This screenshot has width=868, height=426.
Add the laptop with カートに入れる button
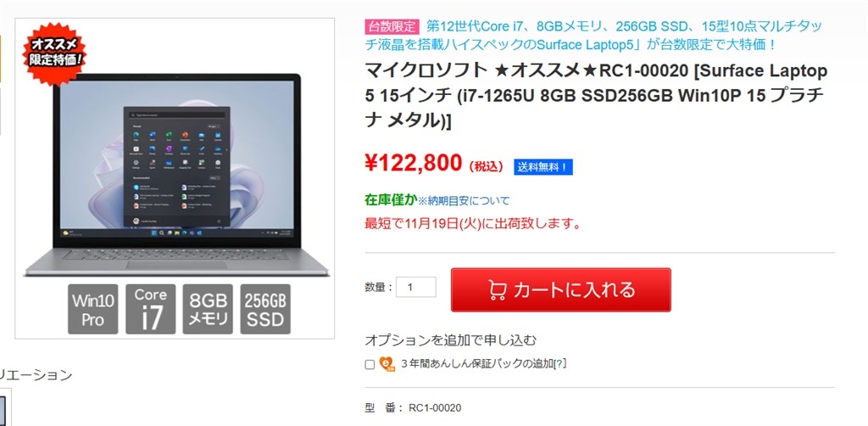(x=561, y=289)
